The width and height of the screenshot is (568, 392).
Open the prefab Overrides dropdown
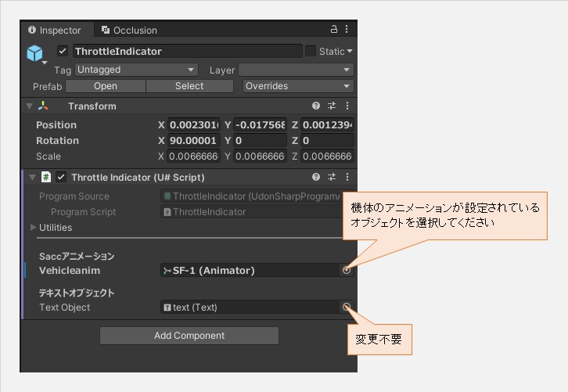298,86
